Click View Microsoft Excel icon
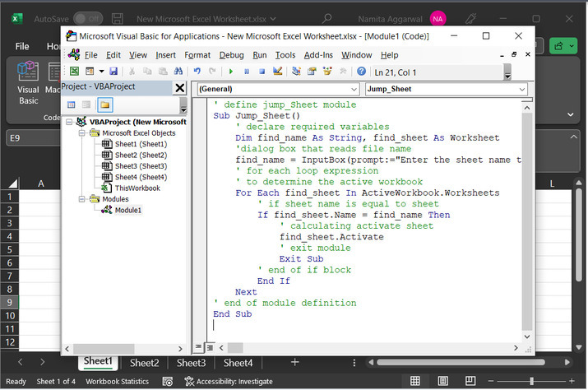This screenshot has width=588, height=390. pyautogui.click(x=74, y=72)
